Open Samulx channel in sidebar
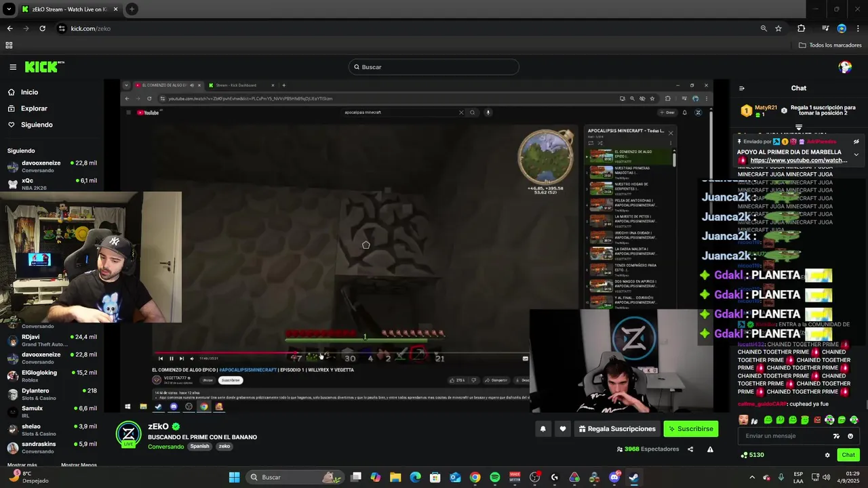 52,411
